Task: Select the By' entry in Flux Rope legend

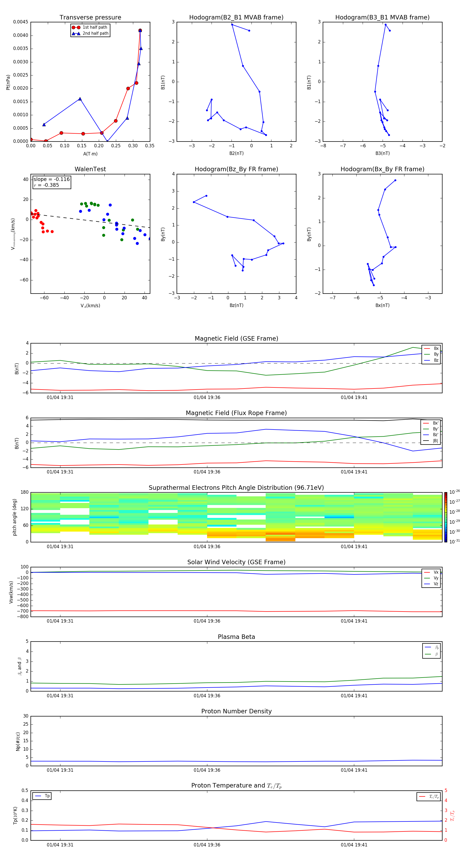Action: tap(431, 429)
